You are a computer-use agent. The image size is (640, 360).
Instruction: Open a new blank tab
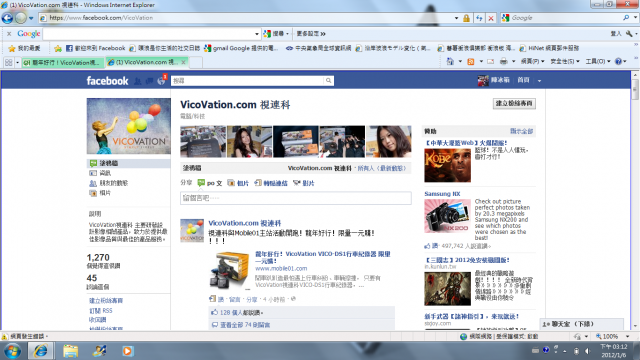[x=196, y=62]
